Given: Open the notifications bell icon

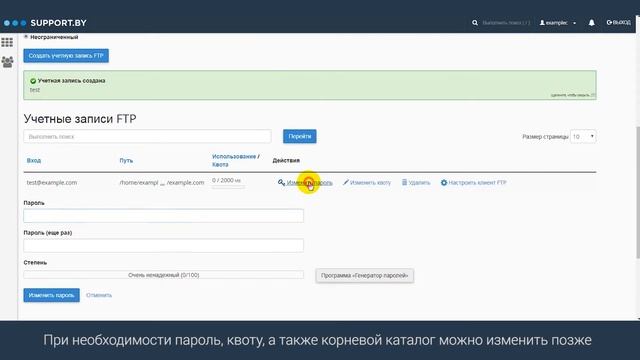Looking at the screenshot, I should click(x=591, y=23).
